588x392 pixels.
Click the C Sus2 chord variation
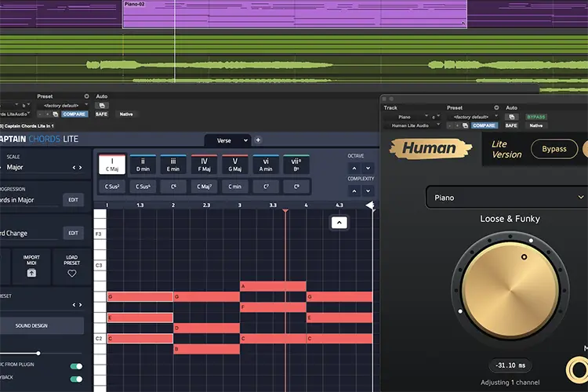coord(112,187)
